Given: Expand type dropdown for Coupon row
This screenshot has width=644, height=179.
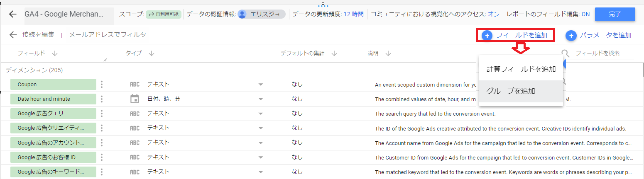Looking at the screenshot, I should coord(261,85).
